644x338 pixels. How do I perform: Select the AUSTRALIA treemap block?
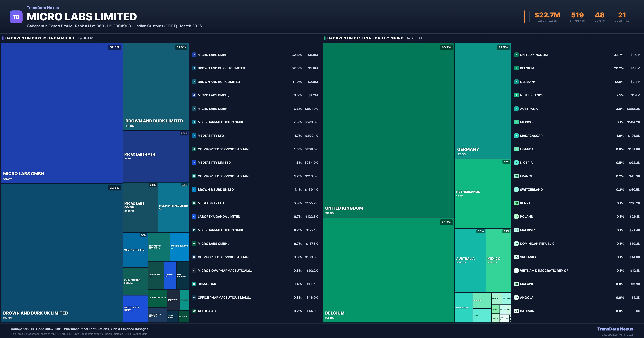[x=470, y=260]
